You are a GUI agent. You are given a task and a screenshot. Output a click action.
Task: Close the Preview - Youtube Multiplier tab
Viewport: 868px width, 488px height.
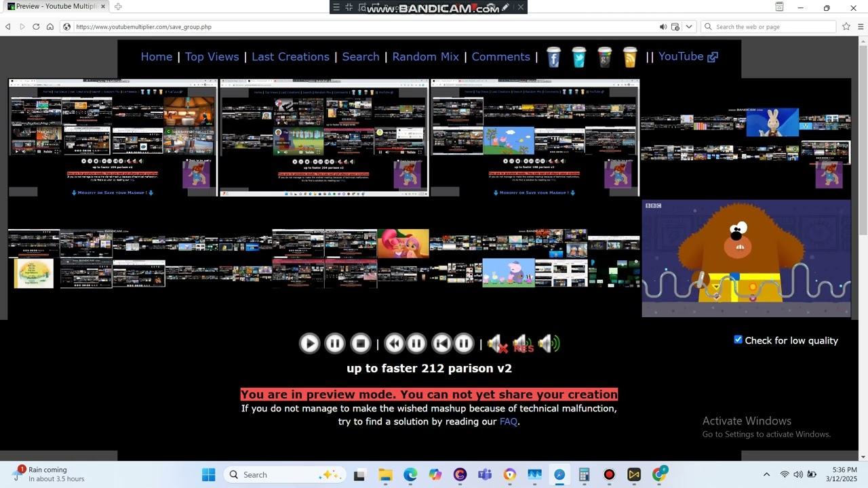[x=103, y=6]
